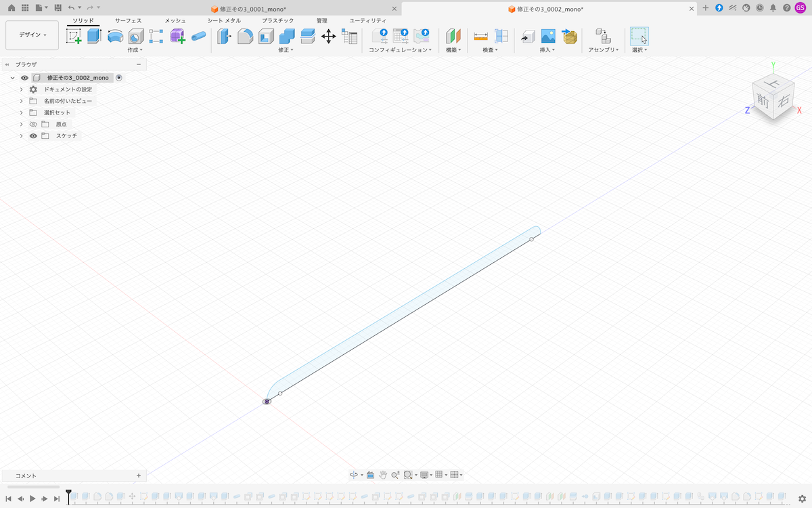The width and height of the screenshot is (812, 508).
Task: Select the Insert Derive tool
Action: [528, 36]
